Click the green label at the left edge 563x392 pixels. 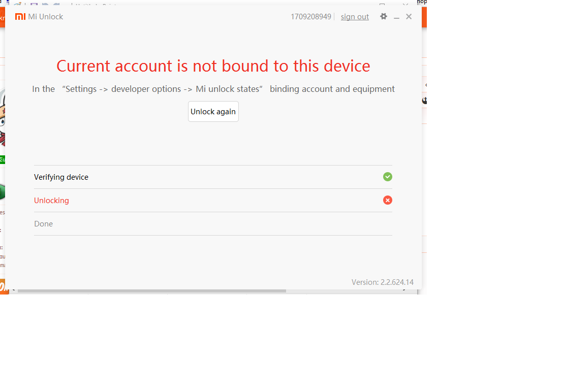click(3, 159)
